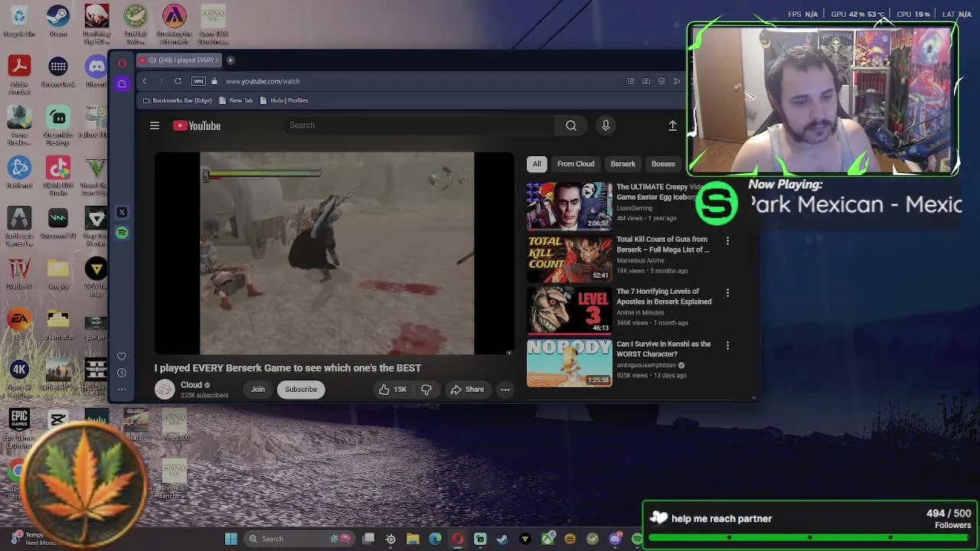Viewport: 980px width, 551px height.
Task: Go to Opera sidebar home (speed dial)
Action: tap(122, 83)
